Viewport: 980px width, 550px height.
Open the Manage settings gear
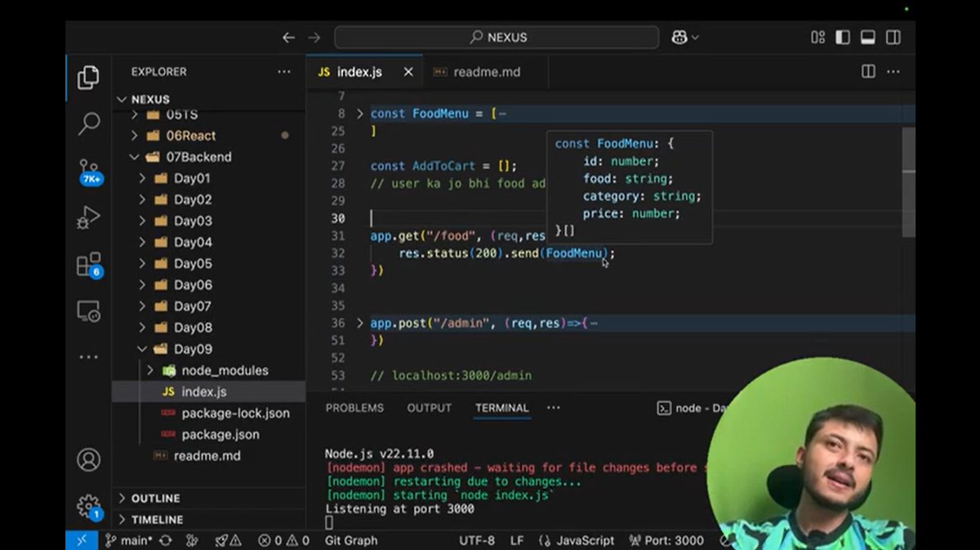click(x=88, y=507)
